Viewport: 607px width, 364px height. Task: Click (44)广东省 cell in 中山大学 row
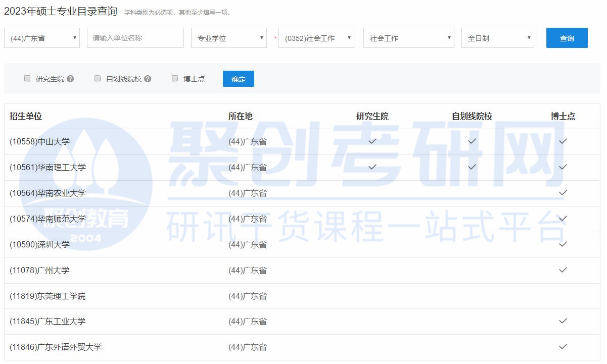(x=248, y=141)
